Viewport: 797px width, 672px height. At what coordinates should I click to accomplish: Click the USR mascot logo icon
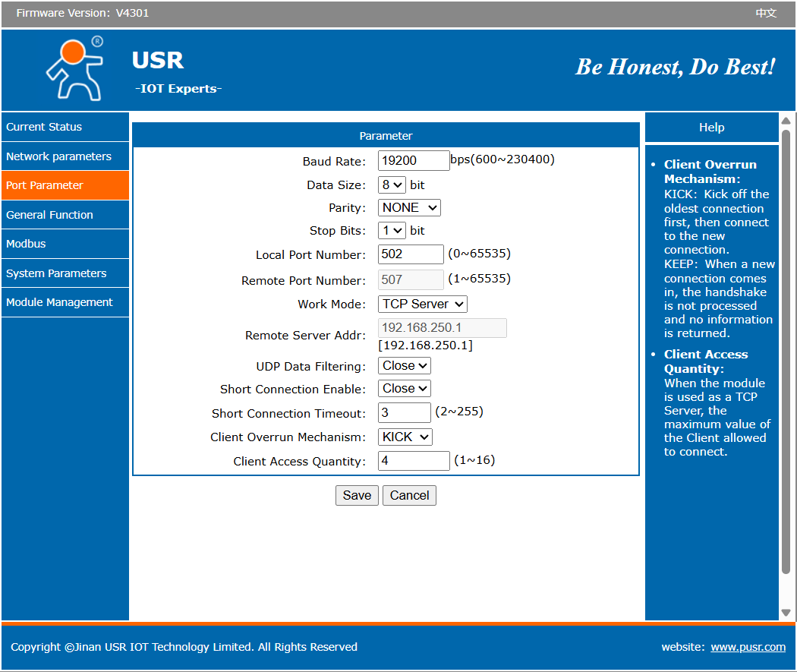tap(74, 68)
